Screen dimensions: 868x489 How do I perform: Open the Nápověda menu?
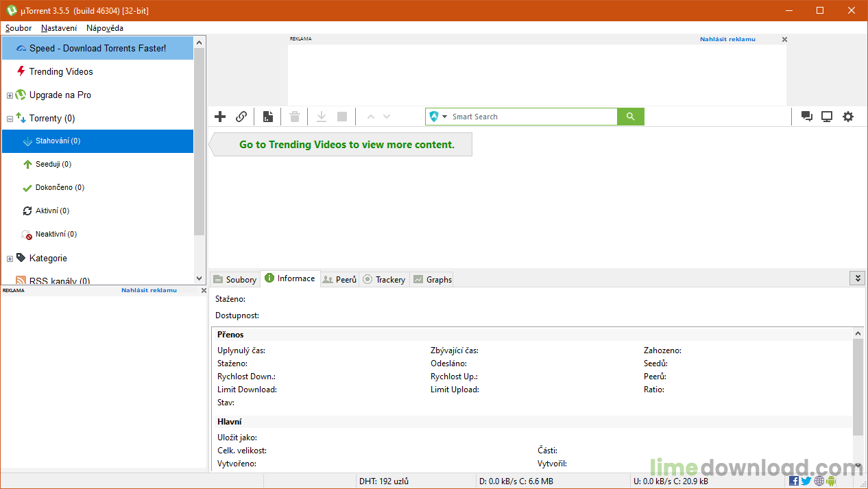[x=105, y=28]
